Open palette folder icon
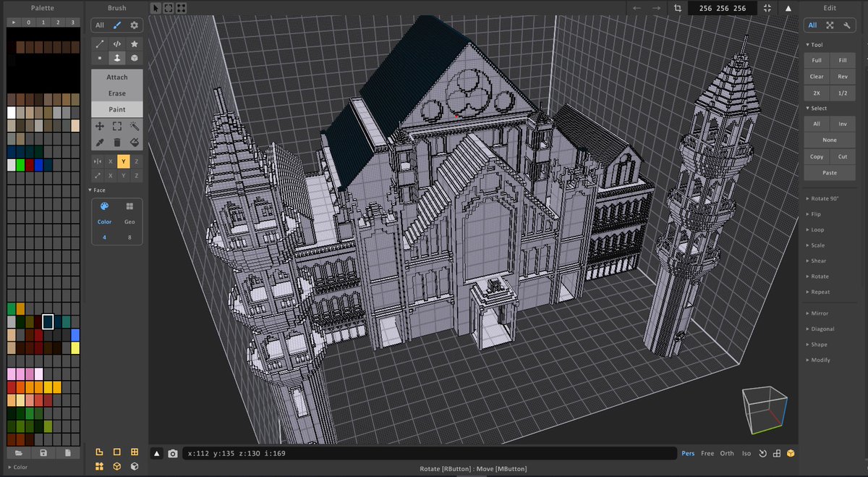Viewport: 868px width, 477px height. (x=19, y=453)
